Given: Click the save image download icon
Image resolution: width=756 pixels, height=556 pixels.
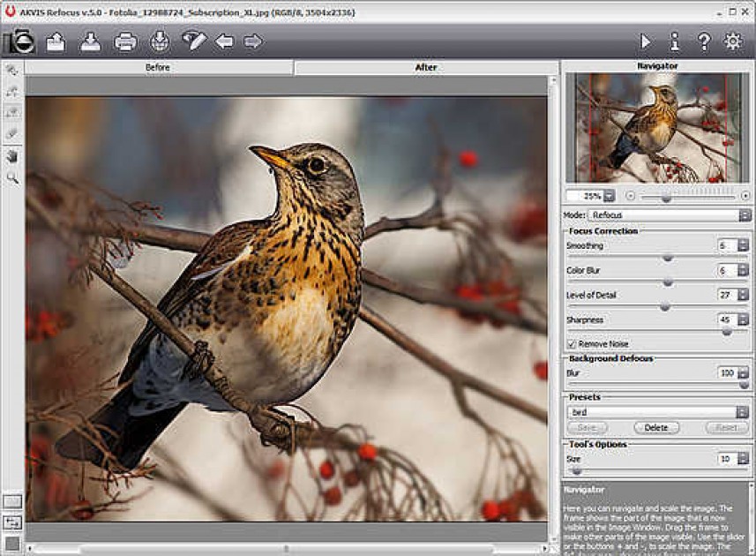Looking at the screenshot, I should coord(90,41).
